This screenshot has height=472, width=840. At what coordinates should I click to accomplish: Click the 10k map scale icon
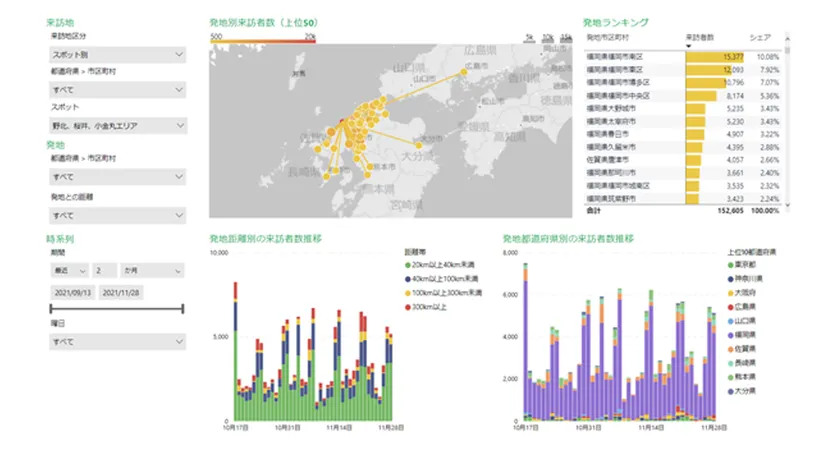tap(548, 39)
